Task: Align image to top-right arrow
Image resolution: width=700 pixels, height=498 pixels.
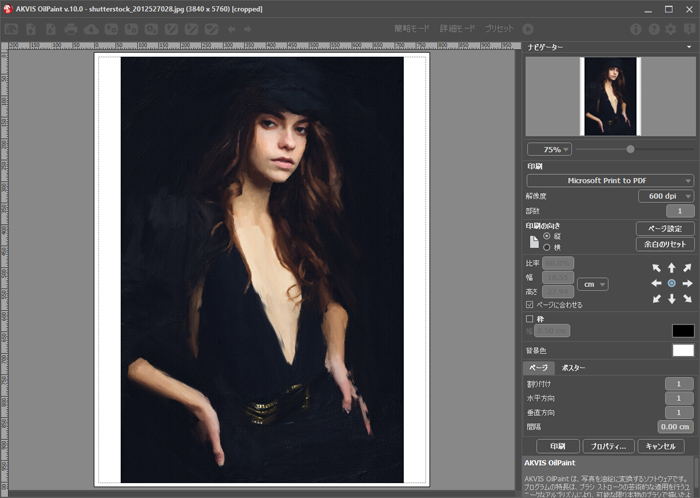Action: [687, 268]
